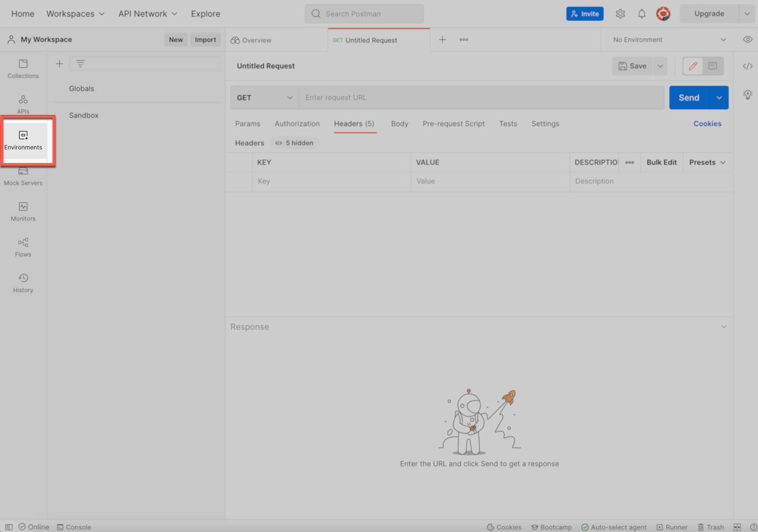Select the APIs sidebar icon

[23, 103]
